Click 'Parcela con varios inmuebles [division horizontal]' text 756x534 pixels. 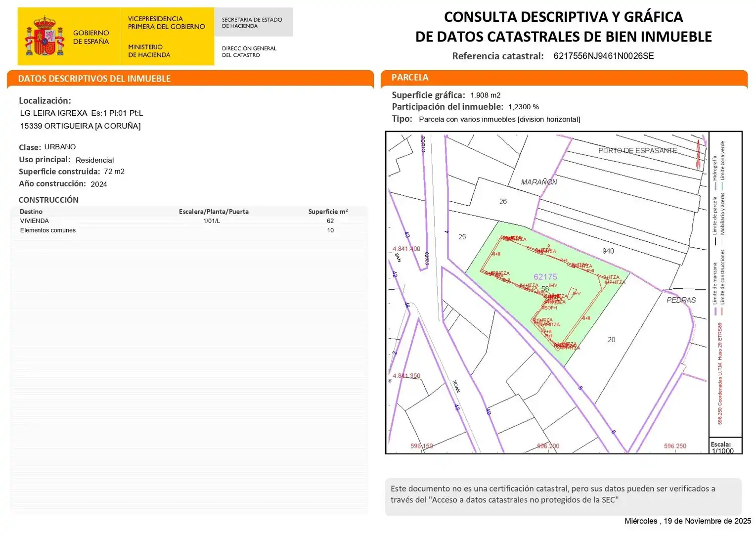pos(499,119)
